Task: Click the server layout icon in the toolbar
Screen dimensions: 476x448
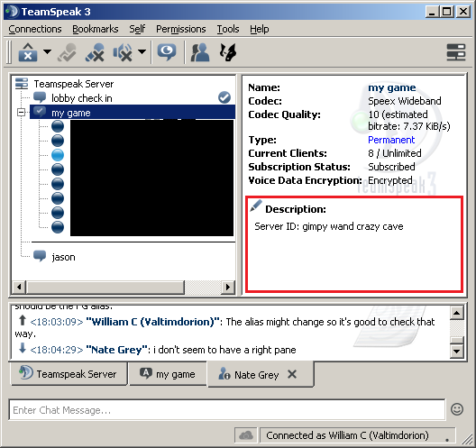Action: point(456,52)
